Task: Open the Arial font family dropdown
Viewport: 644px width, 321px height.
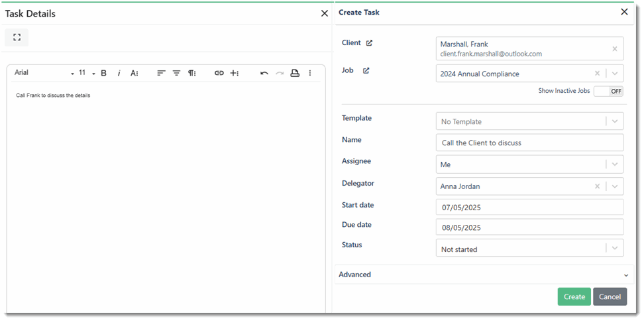Action: (x=44, y=73)
